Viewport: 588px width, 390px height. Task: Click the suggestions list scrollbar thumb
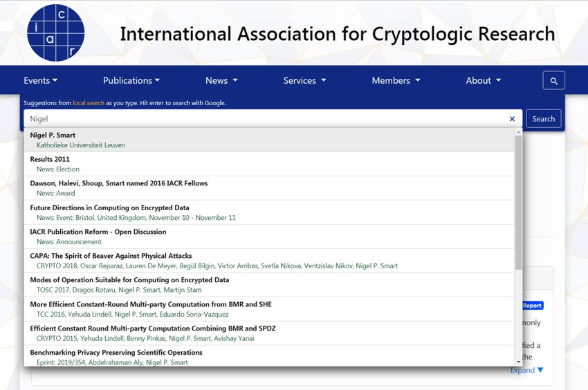pos(519,203)
